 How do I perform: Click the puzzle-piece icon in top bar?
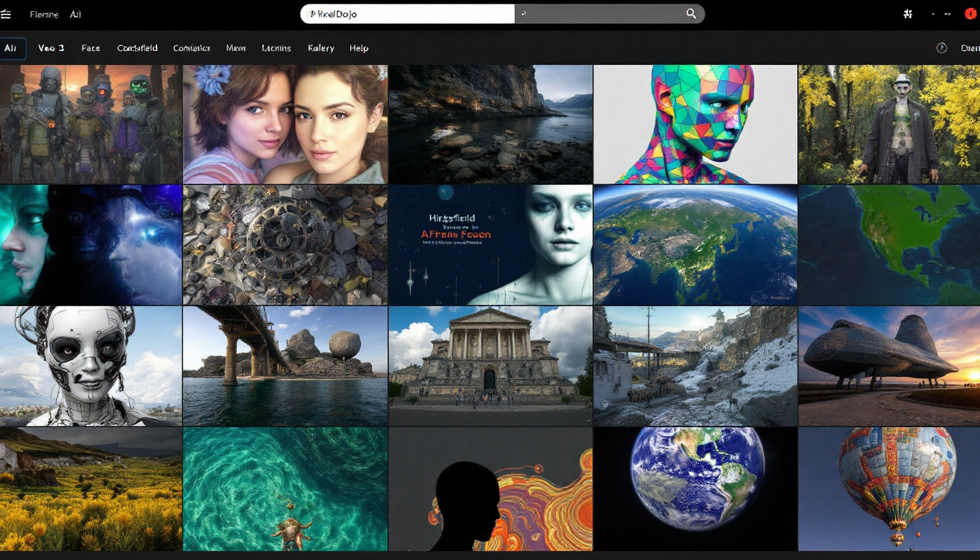tap(908, 14)
